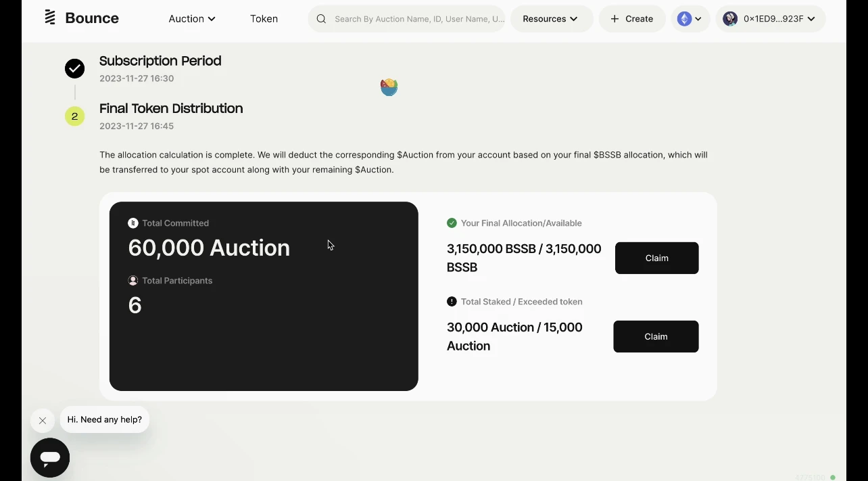
Task: Click the Subscription Period checkmark icon
Action: 74,68
